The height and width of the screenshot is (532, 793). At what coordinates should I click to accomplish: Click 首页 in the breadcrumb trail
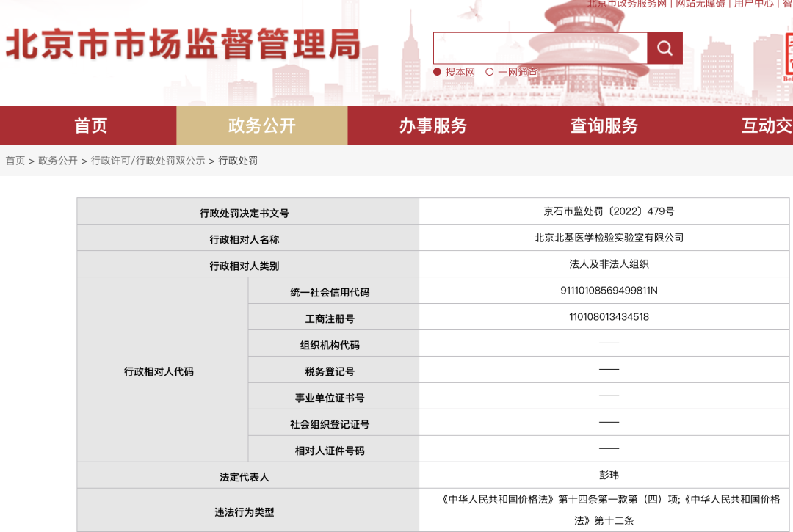pos(15,161)
